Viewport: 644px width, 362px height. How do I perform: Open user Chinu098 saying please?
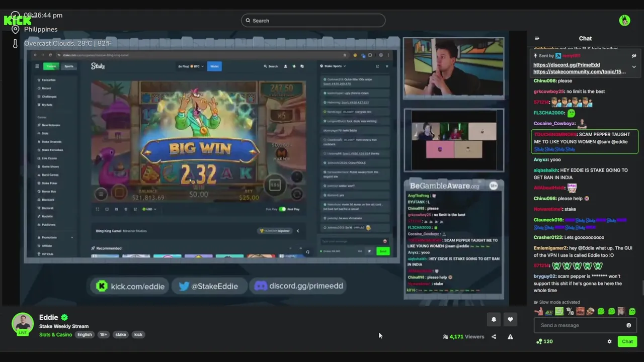(544, 81)
